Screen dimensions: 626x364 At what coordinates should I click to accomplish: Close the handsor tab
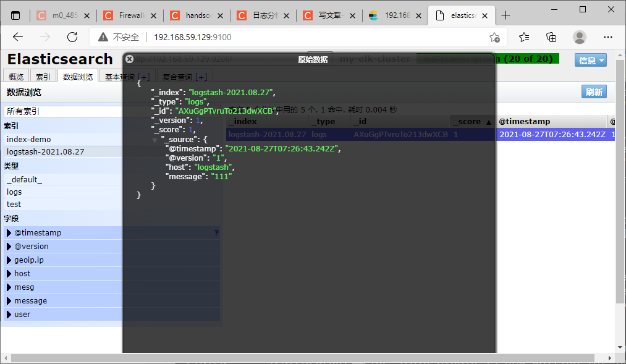pos(220,15)
